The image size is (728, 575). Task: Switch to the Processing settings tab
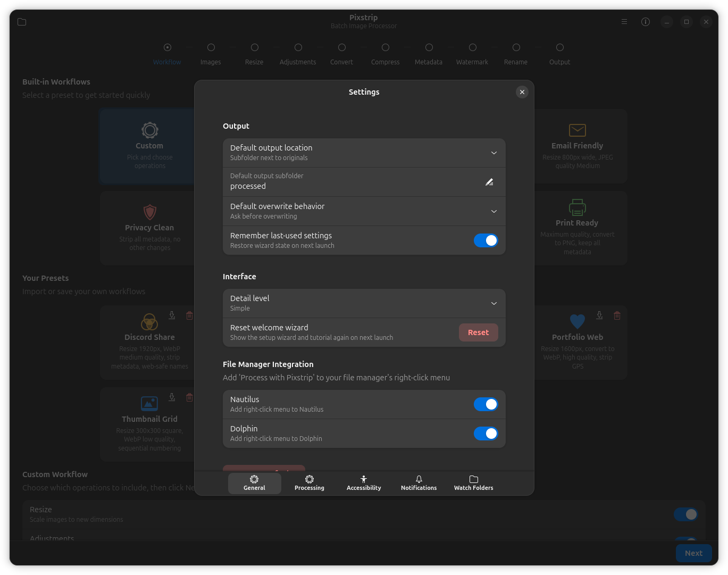[x=309, y=483]
